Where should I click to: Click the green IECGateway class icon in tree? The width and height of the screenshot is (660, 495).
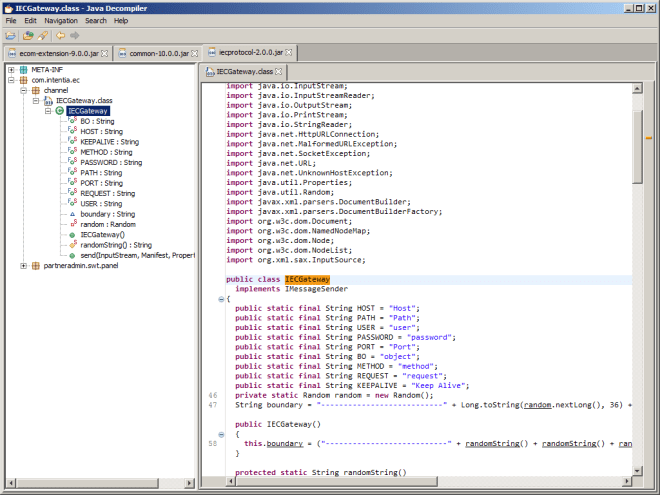click(x=60, y=111)
